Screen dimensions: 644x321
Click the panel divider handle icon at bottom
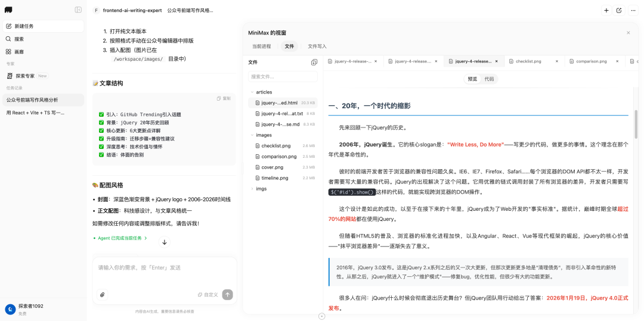click(322, 316)
